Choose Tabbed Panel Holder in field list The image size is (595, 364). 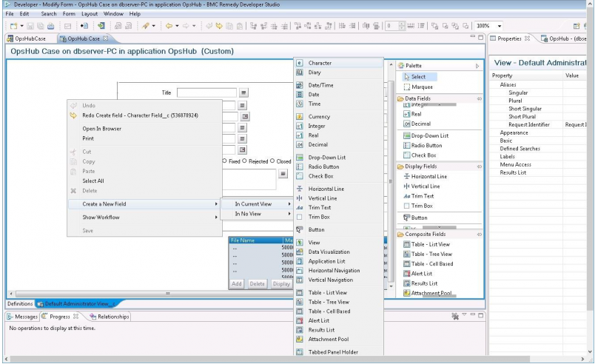(x=332, y=352)
